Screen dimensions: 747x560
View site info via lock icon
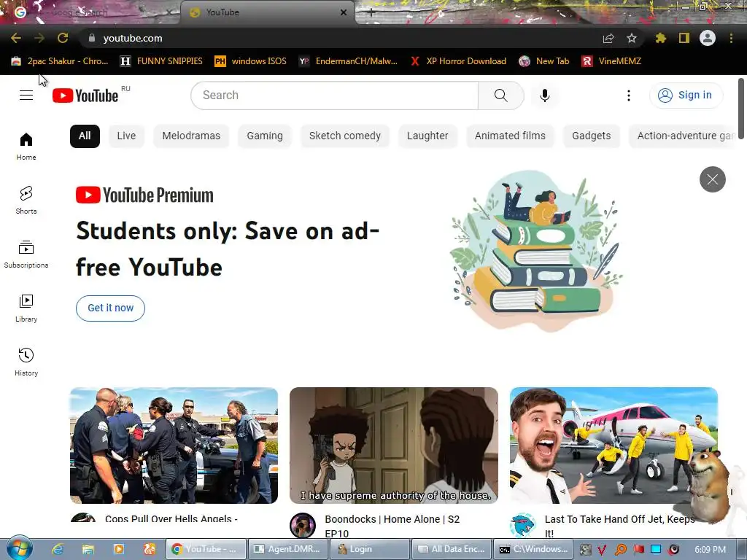pos(92,38)
